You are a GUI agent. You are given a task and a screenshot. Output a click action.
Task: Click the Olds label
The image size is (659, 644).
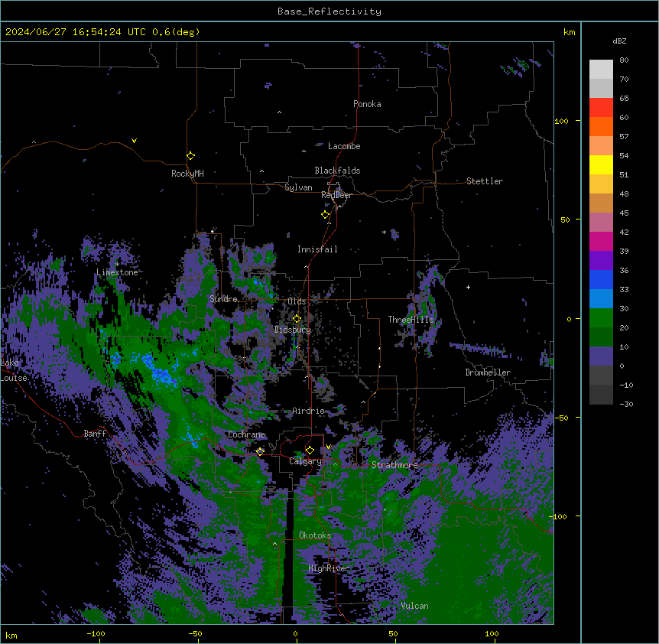[297, 301]
